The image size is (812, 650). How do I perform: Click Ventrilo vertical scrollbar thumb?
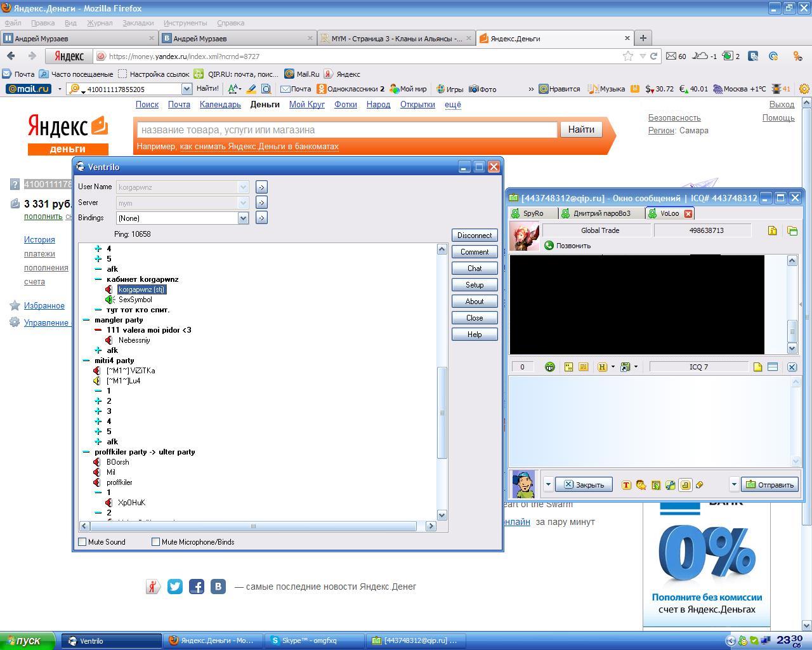tap(442, 413)
